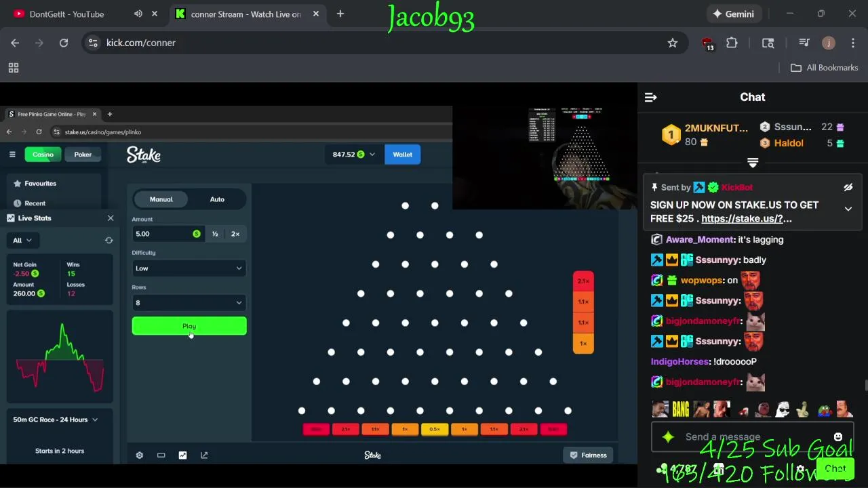Open the Difficulty dropdown set to Low

coord(189,268)
